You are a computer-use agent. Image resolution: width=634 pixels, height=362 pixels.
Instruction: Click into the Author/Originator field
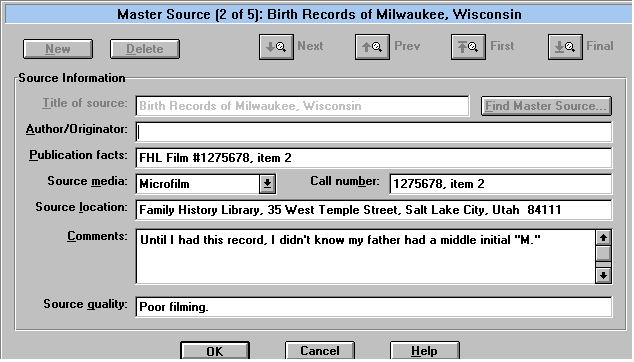click(x=374, y=132)
